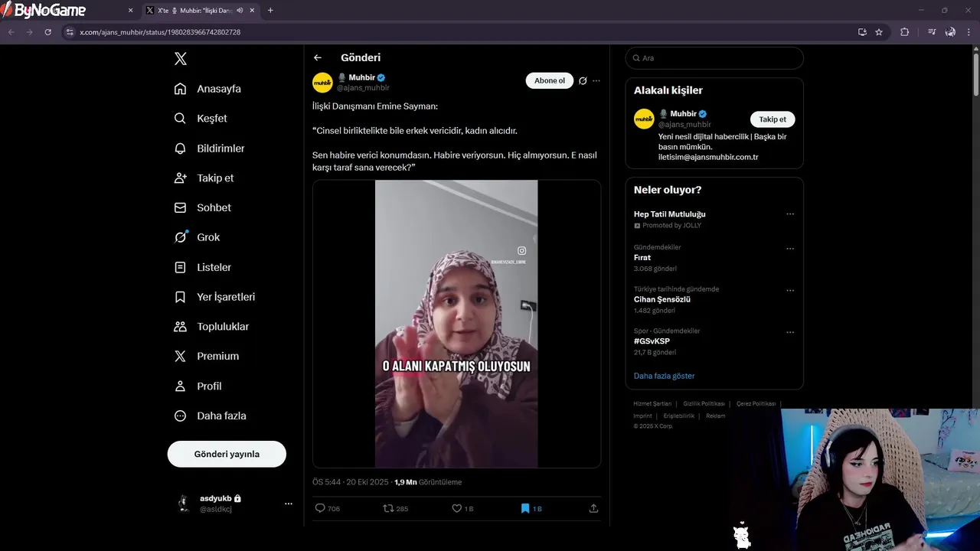The image size is (980, 551).
Task: Open account menu dots next to asdyukb
Action: [x=289, y=504]
